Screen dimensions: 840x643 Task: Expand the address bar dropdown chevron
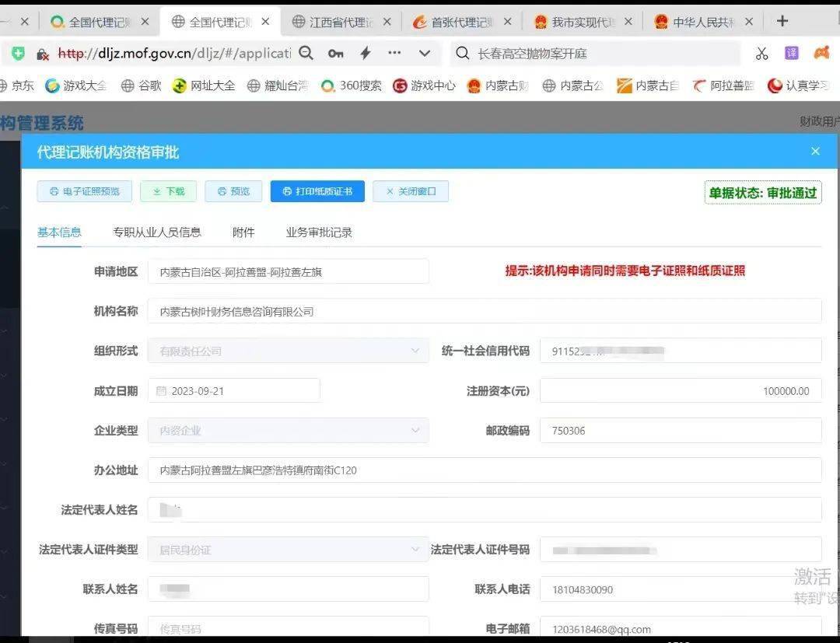[x=425, y=53]
